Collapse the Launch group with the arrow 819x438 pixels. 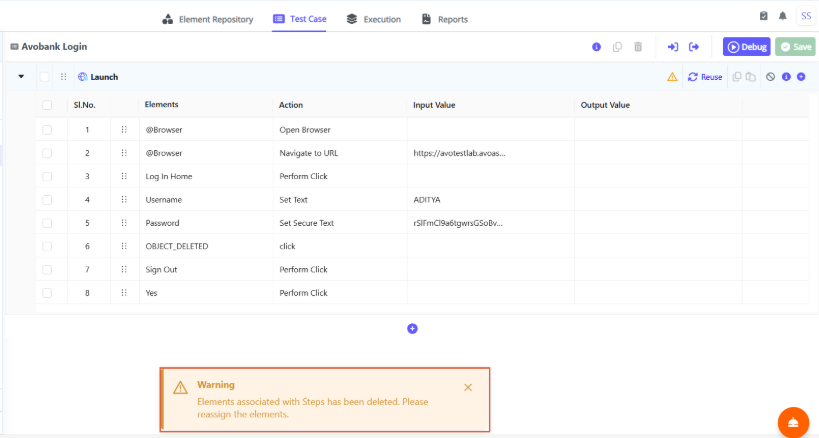tap(22, 77)
